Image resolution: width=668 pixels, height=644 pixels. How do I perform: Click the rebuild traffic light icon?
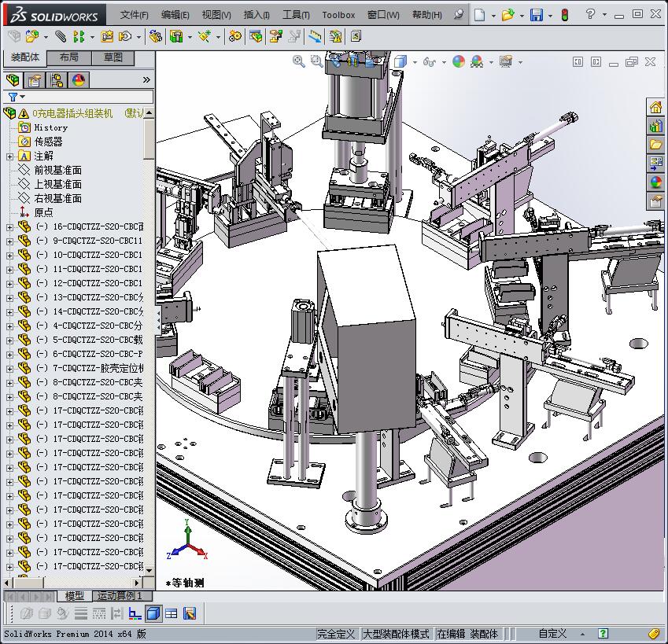563,15
